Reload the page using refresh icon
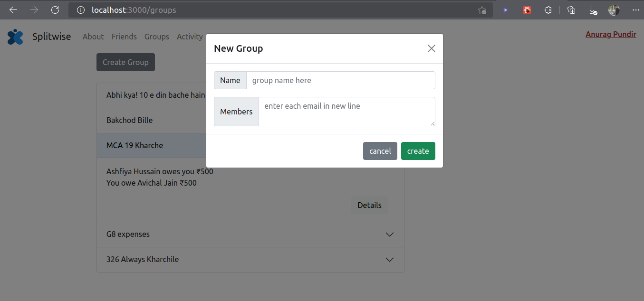 pyautogui.click(x=55, y=9)
